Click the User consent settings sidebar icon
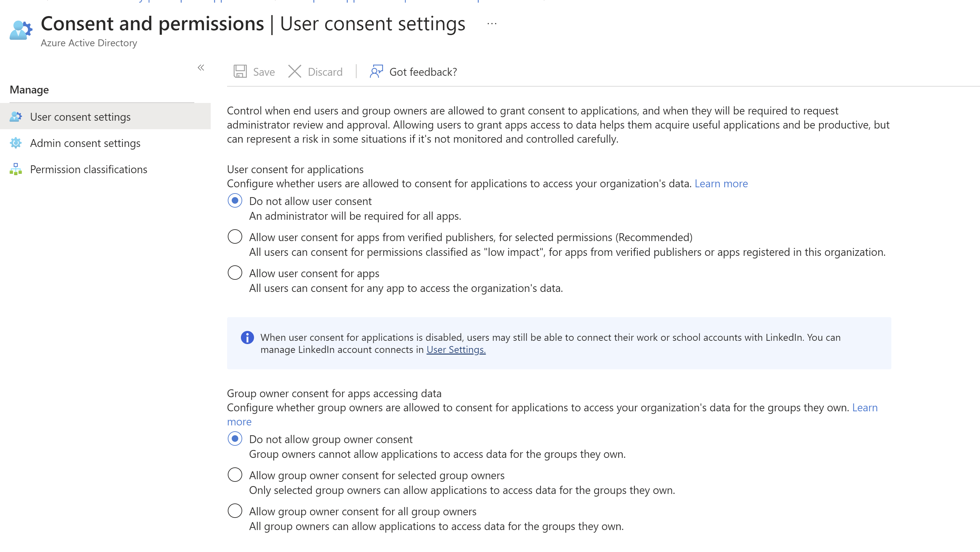The image size is (980, 552). 16,117
